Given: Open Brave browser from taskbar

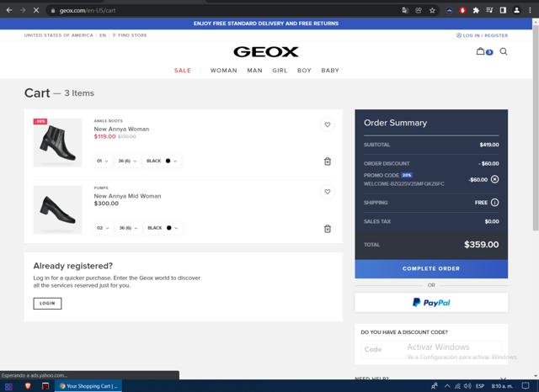Looking at the screenshot, I should pos(28,386).
